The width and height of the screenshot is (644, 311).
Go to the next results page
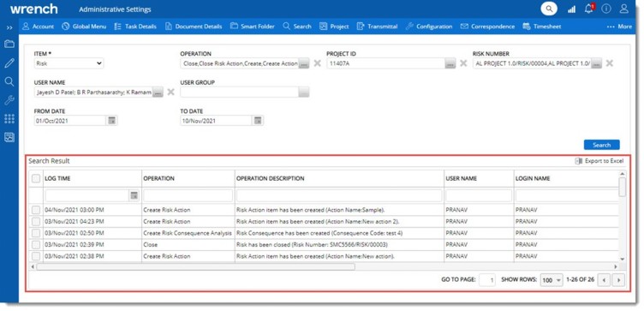tap(618, 280)
